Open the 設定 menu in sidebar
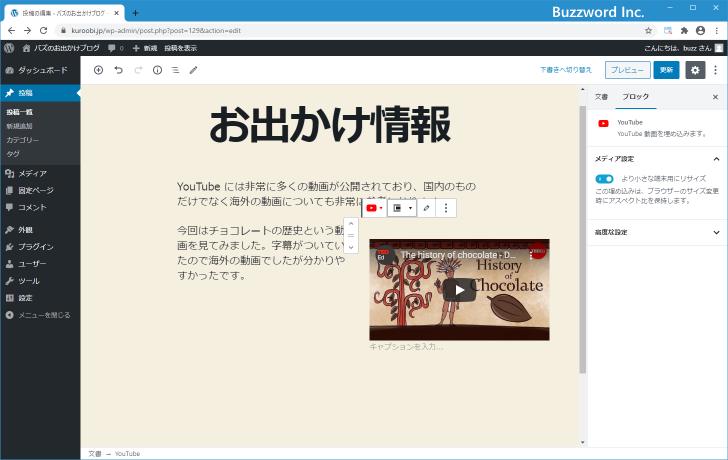728x460 pixels. pyautogui.click(x=40, y=298)
